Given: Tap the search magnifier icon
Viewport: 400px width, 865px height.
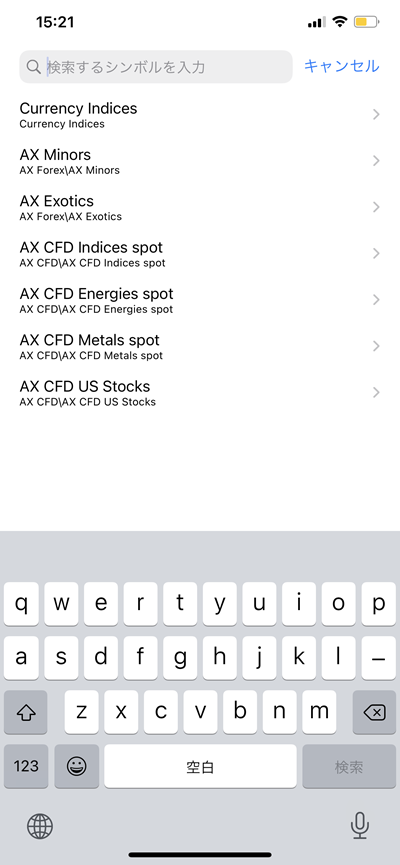Looking at the screenshot, I should (34, 67).
